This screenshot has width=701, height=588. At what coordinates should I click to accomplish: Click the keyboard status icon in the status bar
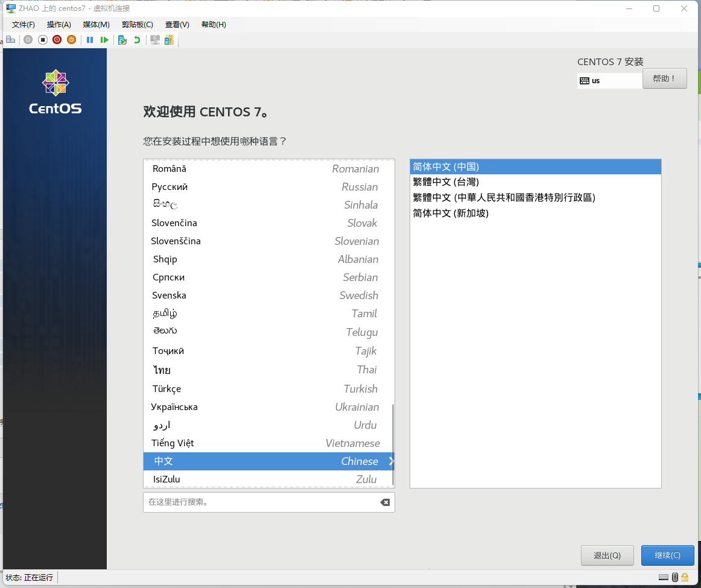tap(664, 577)
